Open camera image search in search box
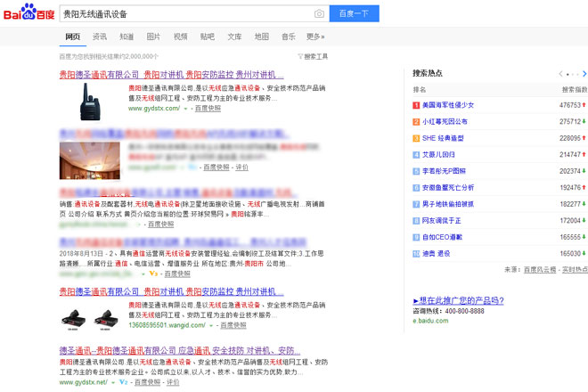Screen dimensions: 588x392 (319, 14)
